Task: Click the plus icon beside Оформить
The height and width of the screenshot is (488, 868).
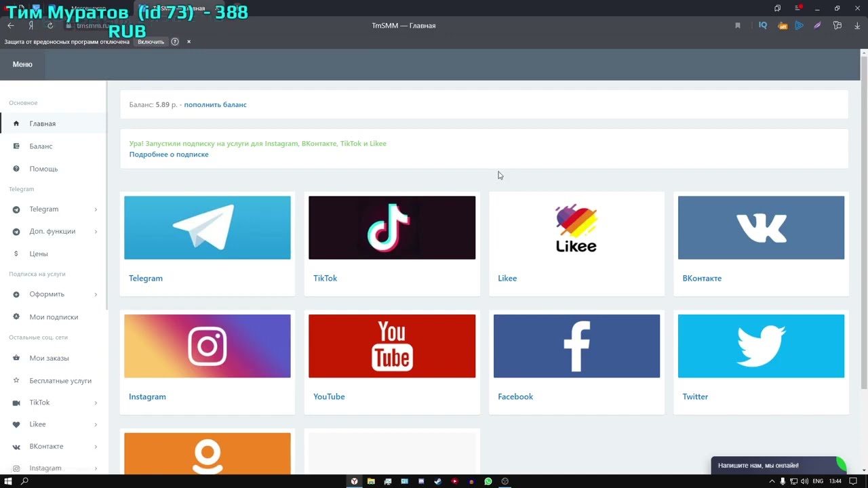Action: tap(16, 294)
